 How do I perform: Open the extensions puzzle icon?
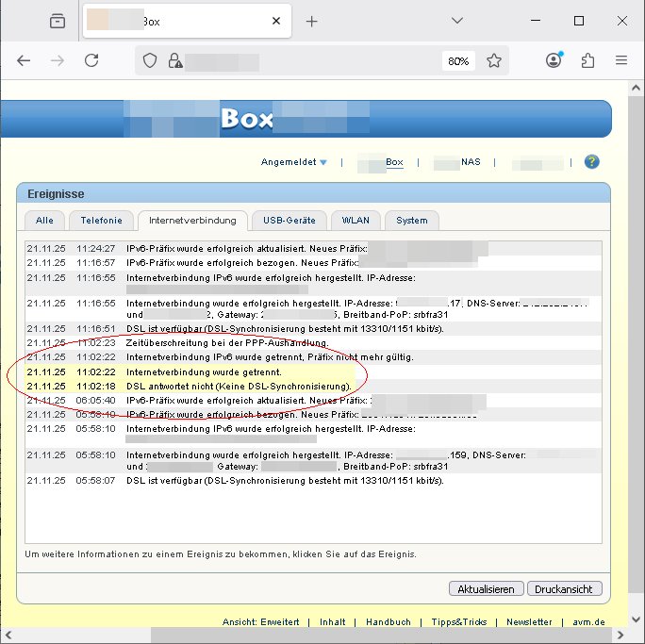(x=587, y=60)
